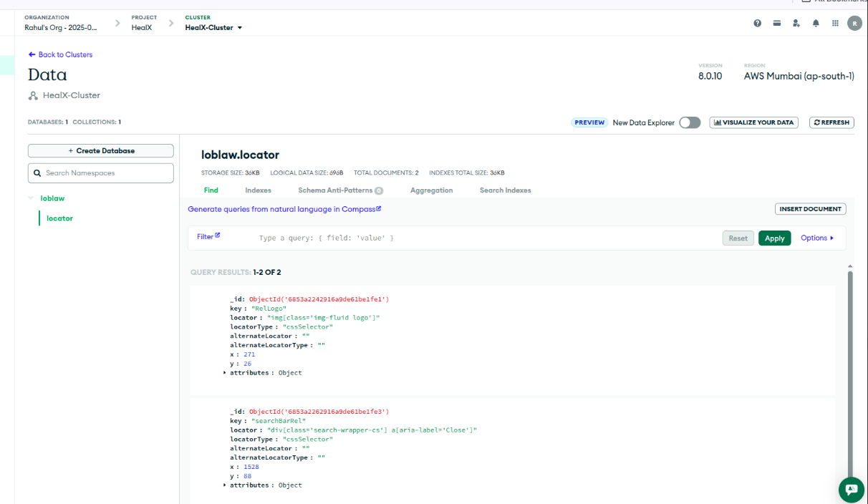
Task: Open notifications via the bell icon
Action: 816,23
